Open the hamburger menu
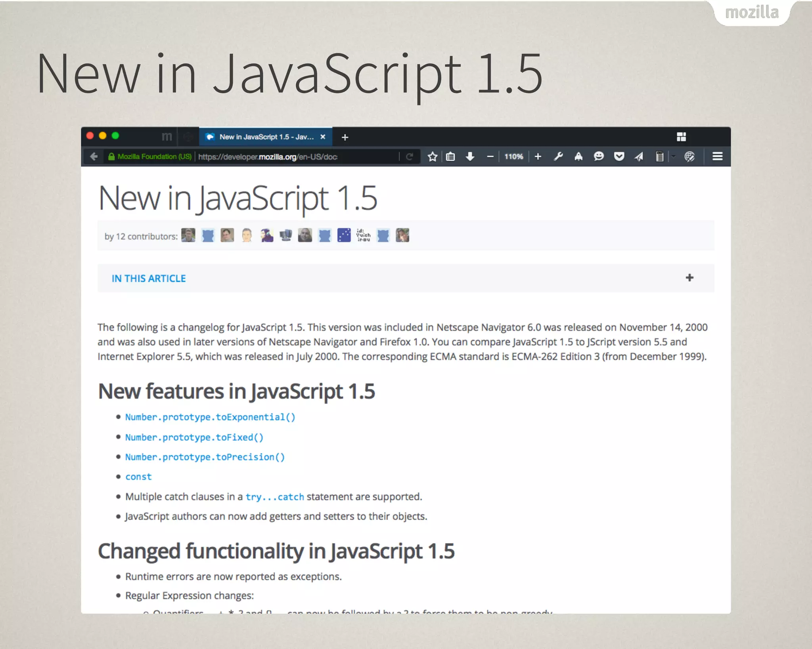Screen dimensions: 812x649 click(x=717, y=157)
